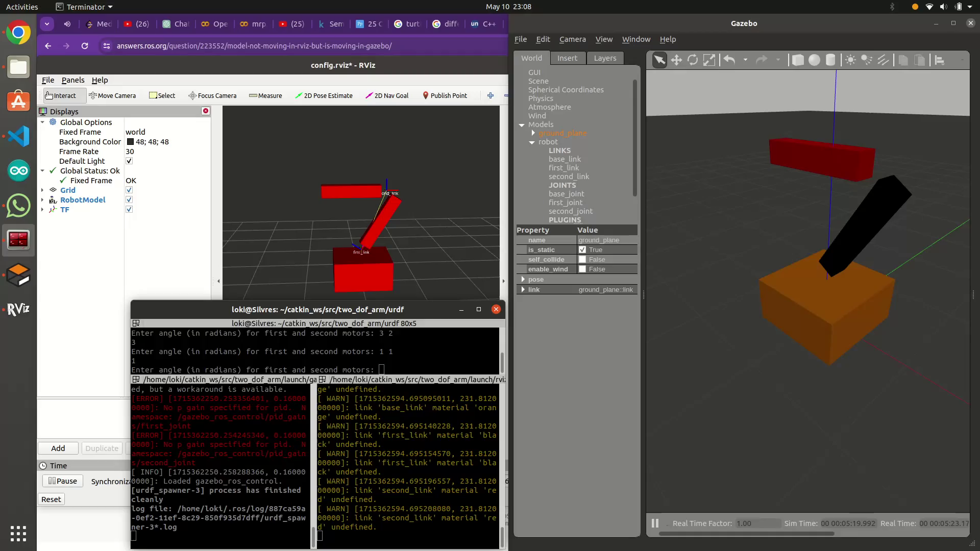Select the Gazebo translate mode tool
The width and height of the screenshot is (980, 551).
[x=676, y=60]
